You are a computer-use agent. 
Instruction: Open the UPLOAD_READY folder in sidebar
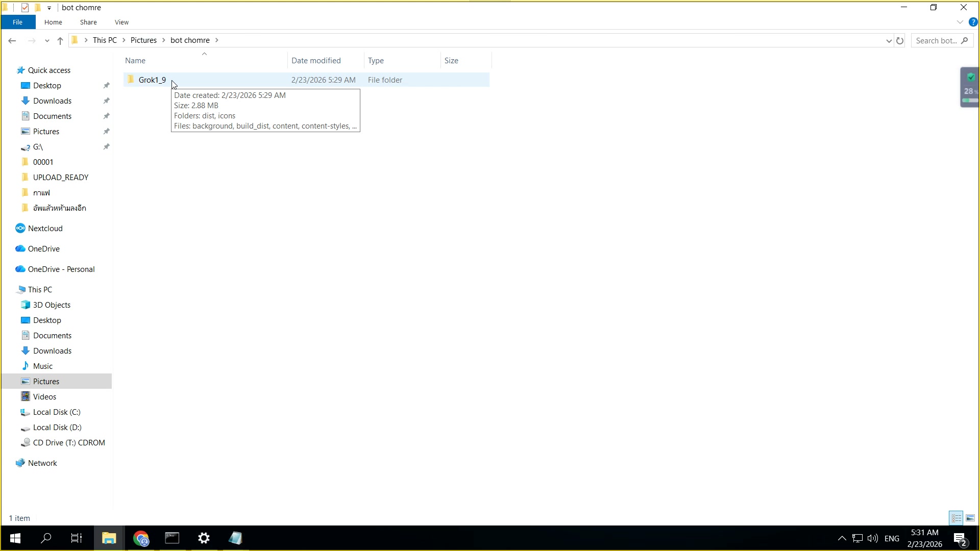click(60, 177)
